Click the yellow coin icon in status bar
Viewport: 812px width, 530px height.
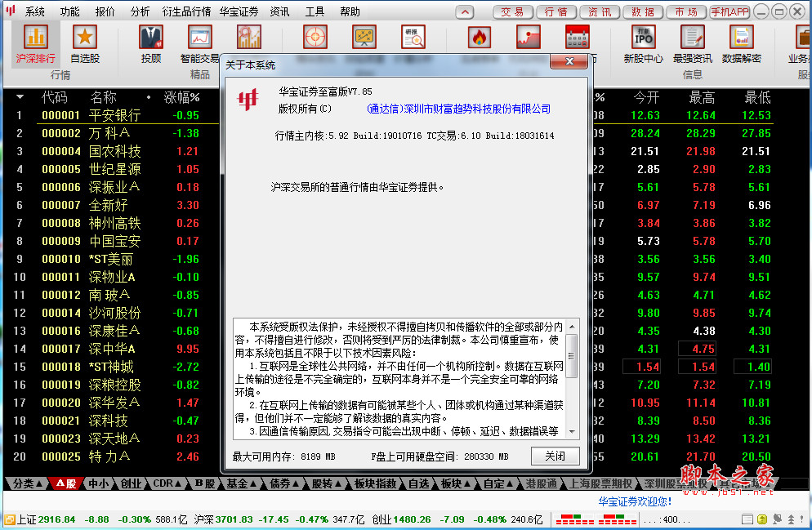pos(762,519)
